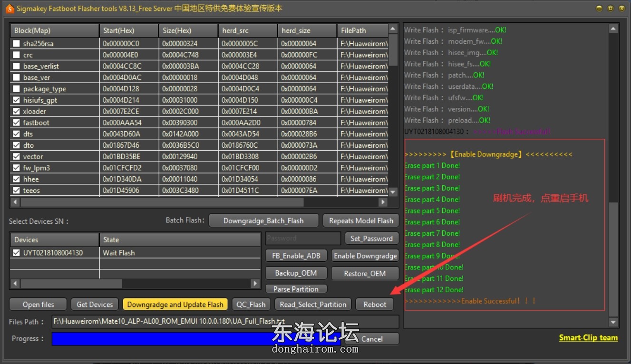Click the Sigmakey app logo icon
631x364 pixels.
point(10,9)
